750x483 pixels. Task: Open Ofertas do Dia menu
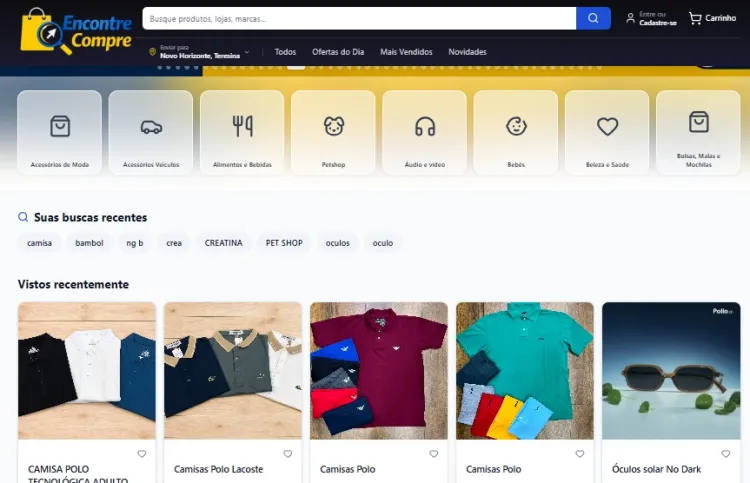click(338, 52)
